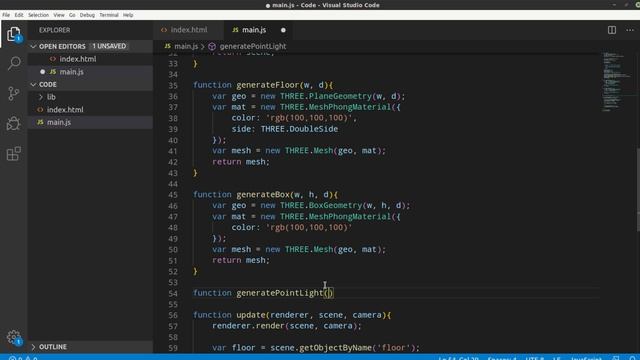Viewport: 640px width, 360px height.
Task: Click 'rgb(100,100,100)' string on line 38
Action: tap(309, 118)
